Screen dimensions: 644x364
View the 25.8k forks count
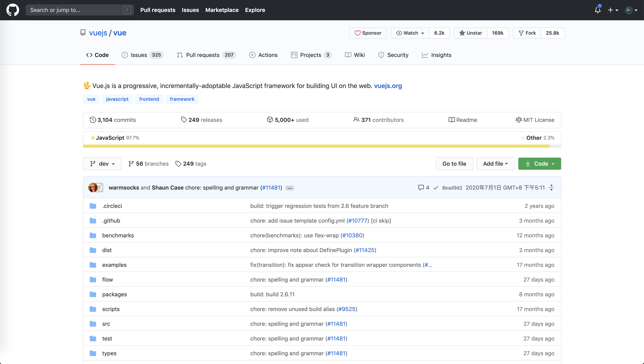tap(552, 33)
